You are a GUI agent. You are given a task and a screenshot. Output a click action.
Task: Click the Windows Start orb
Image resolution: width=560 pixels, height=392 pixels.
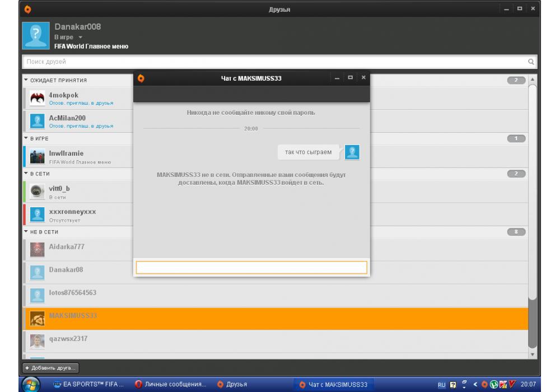pos(30,385)
